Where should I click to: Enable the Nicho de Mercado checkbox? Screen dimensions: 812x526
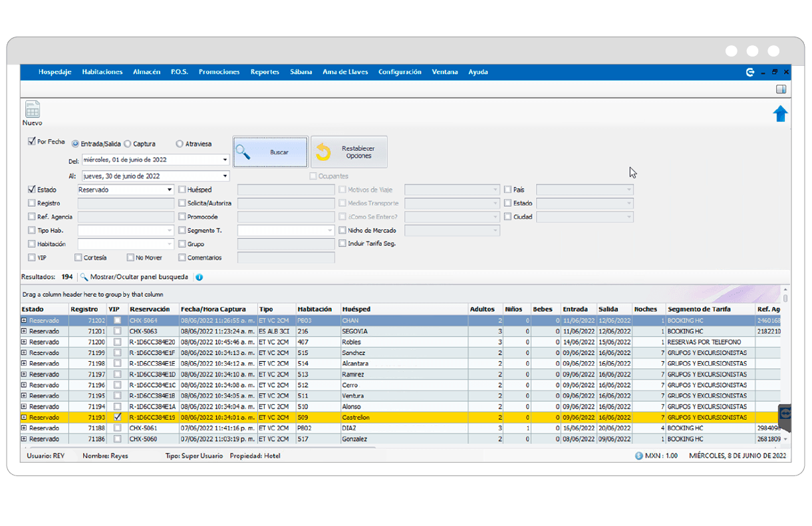[x=342, y=230]
